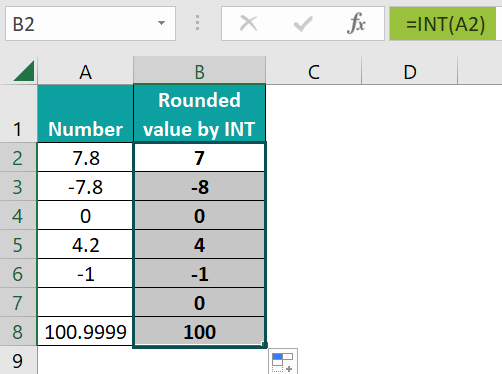Click cell B6 showing bold -1
Viewport: 502px width, 374px height.
point(199,273)
